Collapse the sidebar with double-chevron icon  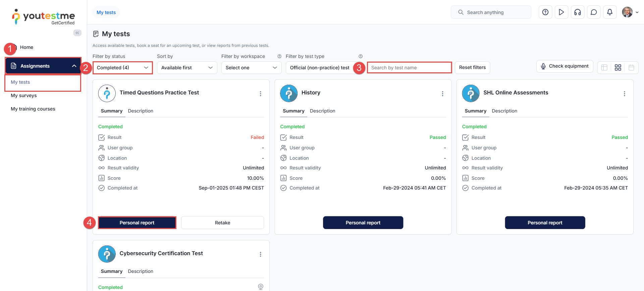[x=77, y=33]
